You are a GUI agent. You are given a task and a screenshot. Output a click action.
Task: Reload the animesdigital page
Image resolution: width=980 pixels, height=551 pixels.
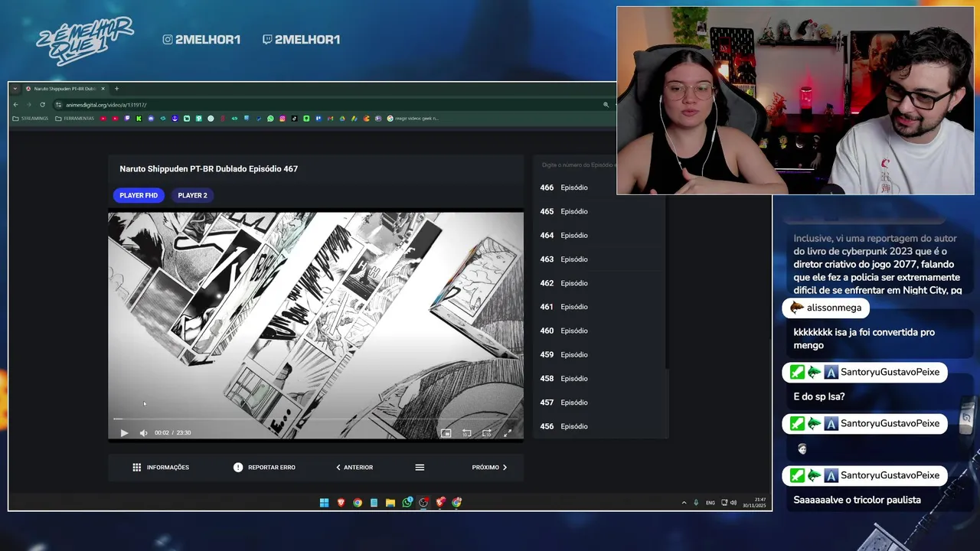[42, 105]
